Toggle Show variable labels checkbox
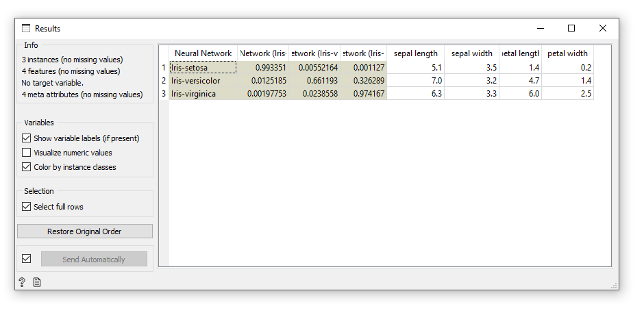Screen dimensions: 644x315 27,138
